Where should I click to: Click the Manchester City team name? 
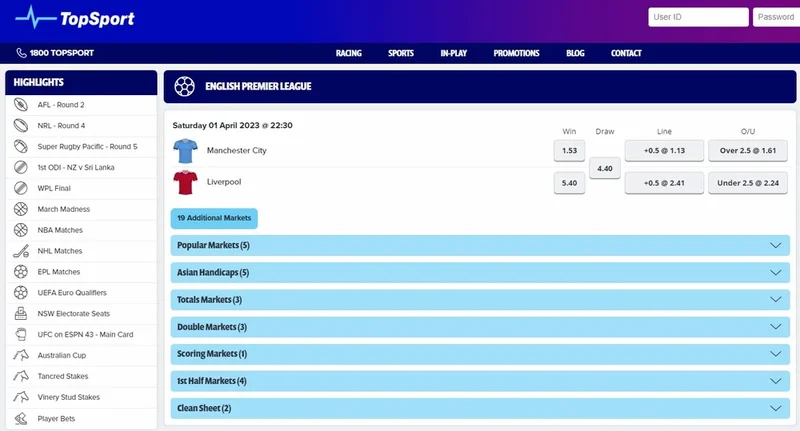(x=237, y=150)
